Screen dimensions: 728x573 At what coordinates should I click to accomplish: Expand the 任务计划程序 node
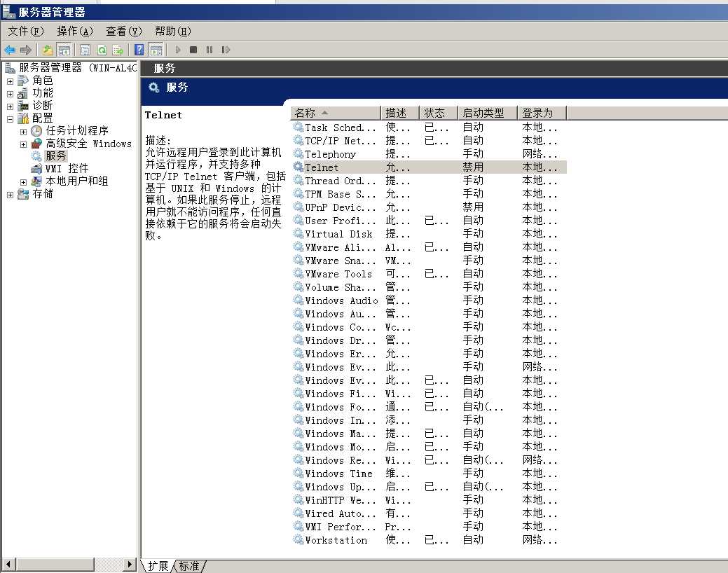(x=23, y=132)
